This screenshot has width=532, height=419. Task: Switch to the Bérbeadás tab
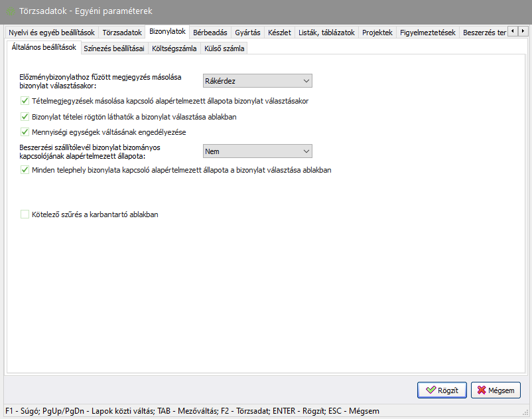pyautogui.click(x=210, y=32)
